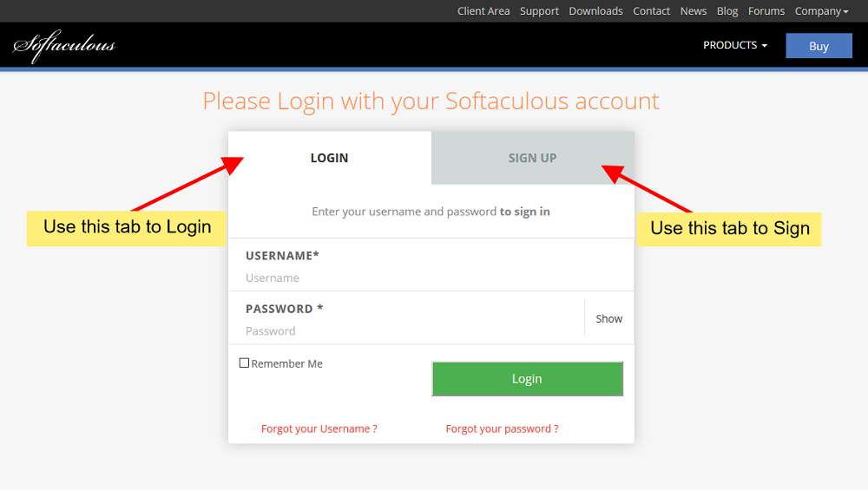The height and width of the screenshot is (490, 868).
Task: Open the Support page link
Action: click(539, 11)
